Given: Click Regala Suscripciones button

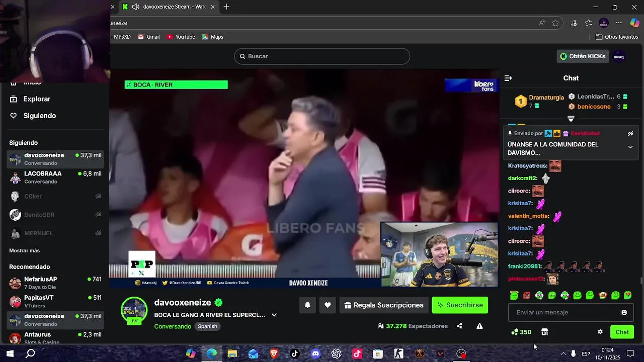Looking at the screenshot, I should (384, 305).
